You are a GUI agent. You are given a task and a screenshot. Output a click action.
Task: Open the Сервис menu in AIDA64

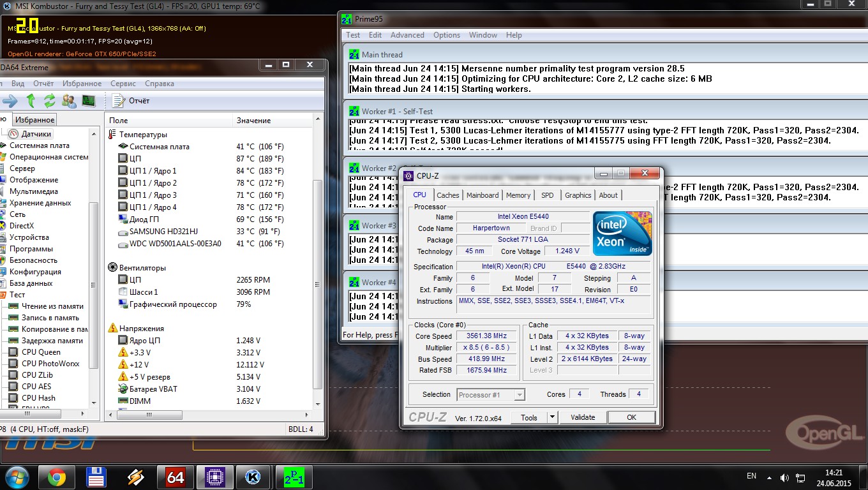coord(123,84)
